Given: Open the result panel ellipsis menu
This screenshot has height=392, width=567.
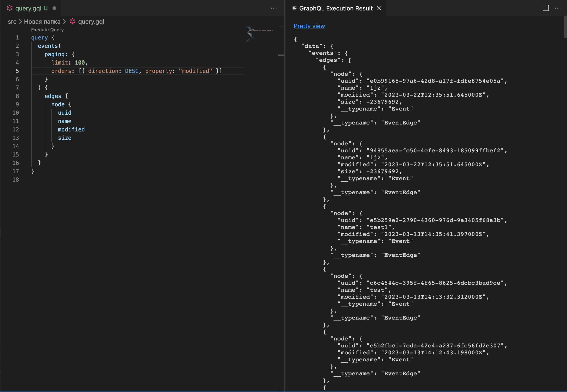Looking at the screenshot, I should [x=558, y=8].
